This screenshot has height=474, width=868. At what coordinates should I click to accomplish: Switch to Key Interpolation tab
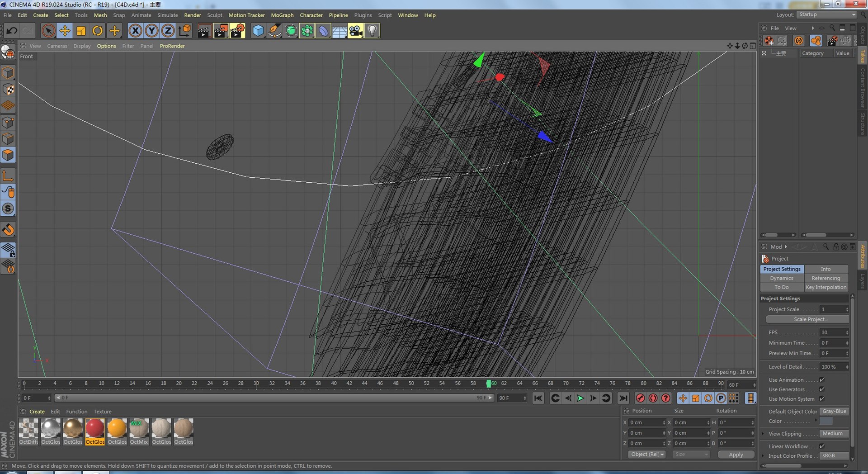coord(826,287)
